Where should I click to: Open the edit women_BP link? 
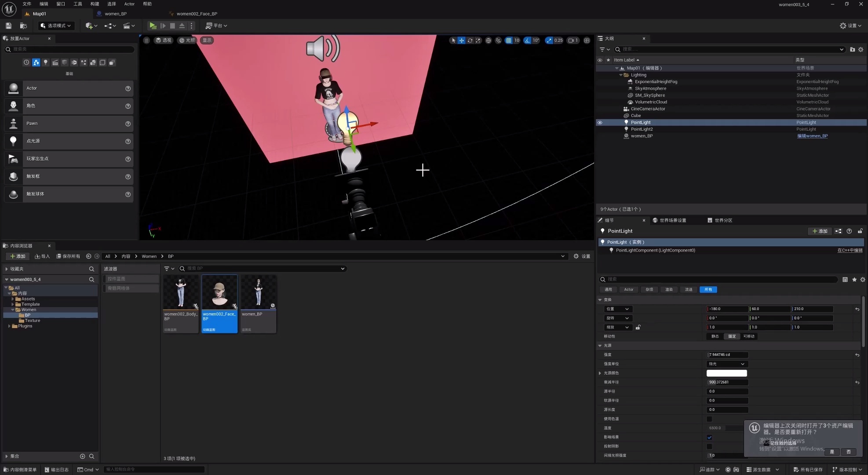tap(812, 136)
